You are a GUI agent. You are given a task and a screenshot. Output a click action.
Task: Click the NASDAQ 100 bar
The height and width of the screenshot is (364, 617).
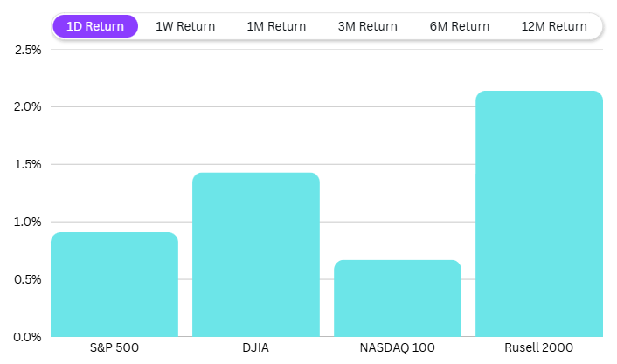[398, 299]
